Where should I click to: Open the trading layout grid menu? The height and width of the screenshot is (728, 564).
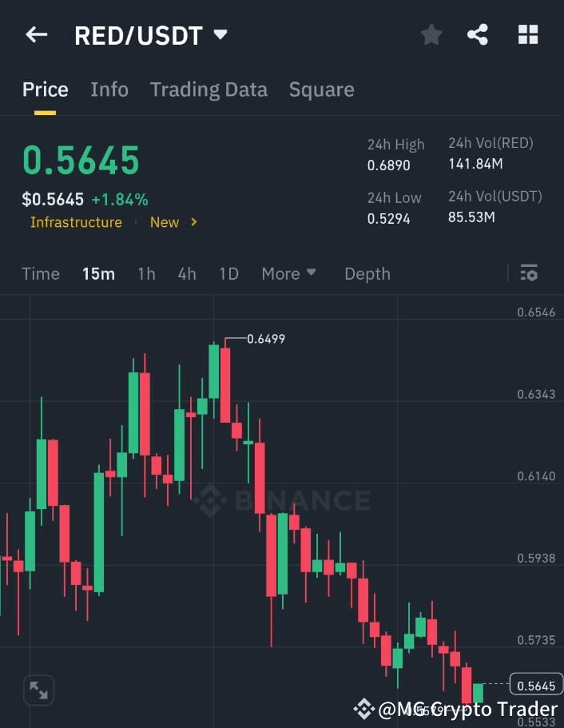pyautogui.click(x=528, y=34)
